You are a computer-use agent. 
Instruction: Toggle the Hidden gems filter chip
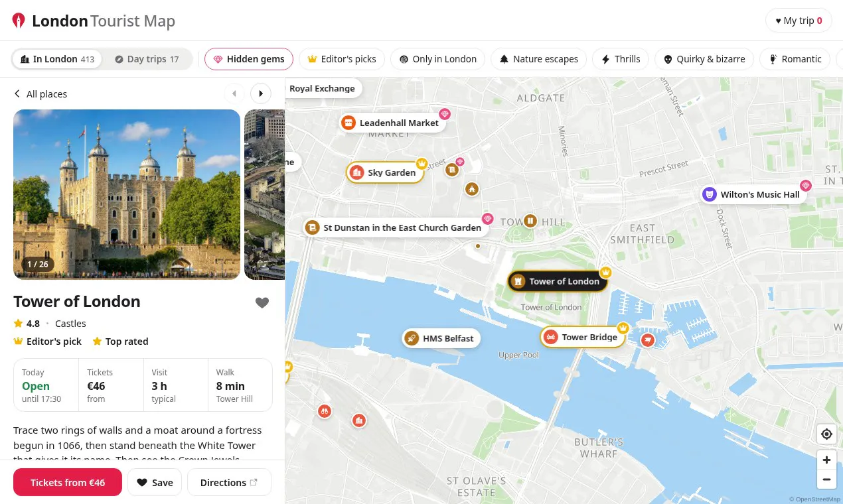pos(249,59)
